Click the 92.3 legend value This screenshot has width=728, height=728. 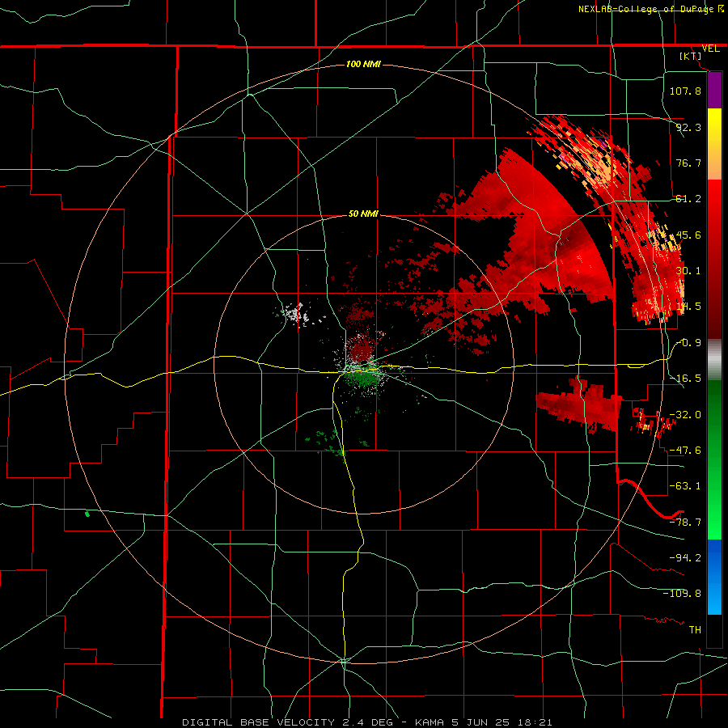click(688, 127)
